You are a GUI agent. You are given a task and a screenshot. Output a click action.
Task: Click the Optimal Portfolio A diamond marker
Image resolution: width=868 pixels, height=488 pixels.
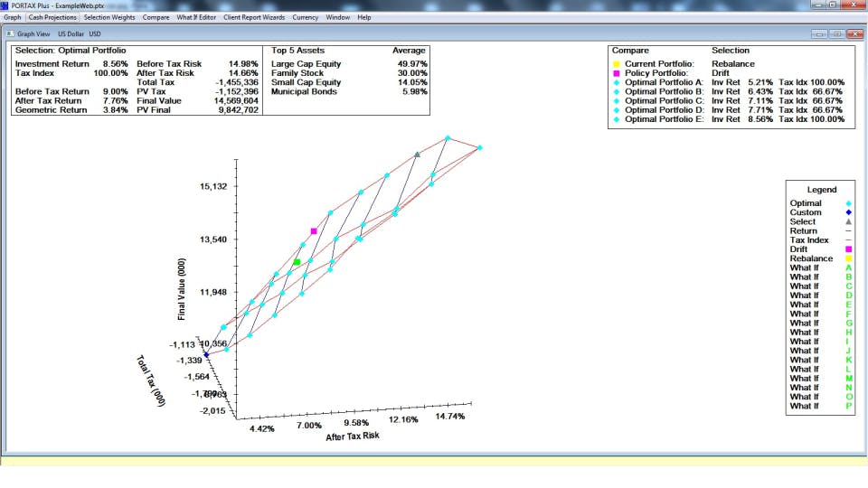click(616, 82)
